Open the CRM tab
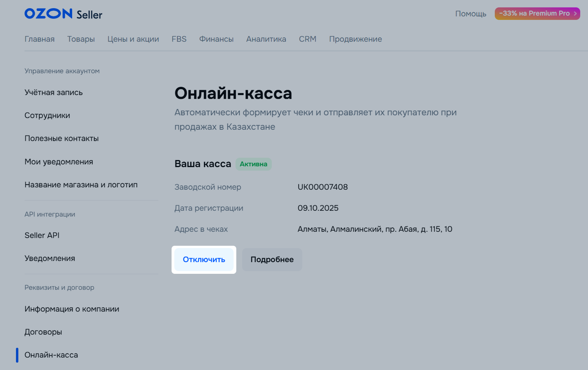588x370 pixels. pyautogui.click(x=307, y=39)
